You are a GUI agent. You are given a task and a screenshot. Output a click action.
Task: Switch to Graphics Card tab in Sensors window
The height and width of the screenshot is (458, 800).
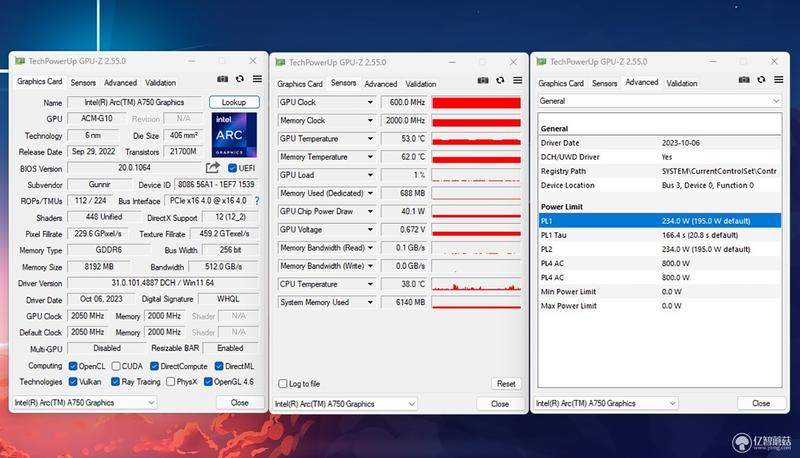(x=300, y=84)
